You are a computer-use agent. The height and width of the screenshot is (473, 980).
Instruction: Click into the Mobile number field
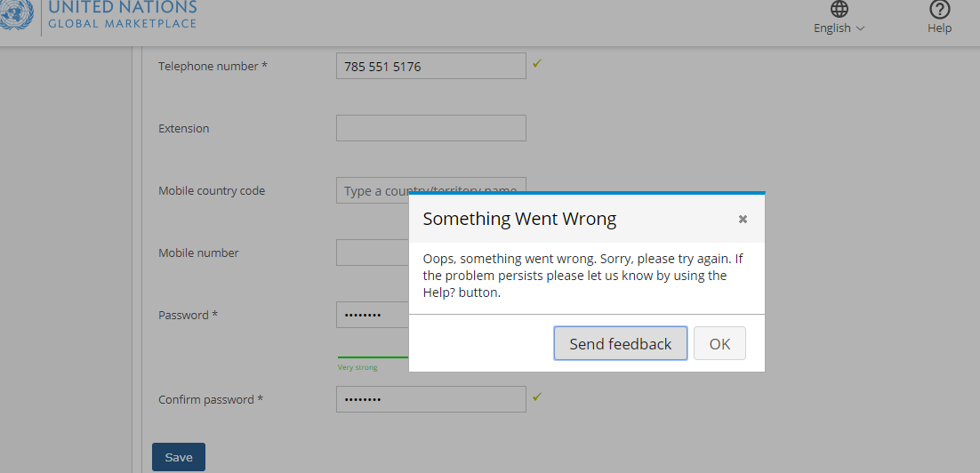click(x=374, y=253)
